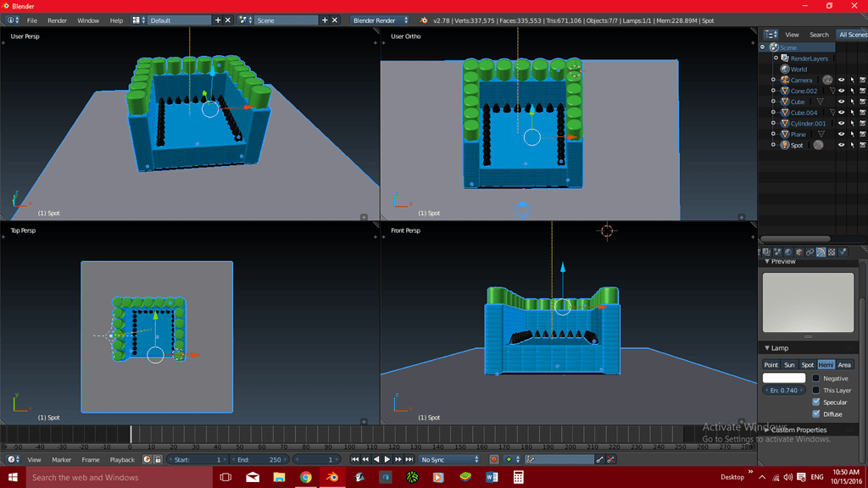Select the Sun lamp type

(x=789, y=365)
